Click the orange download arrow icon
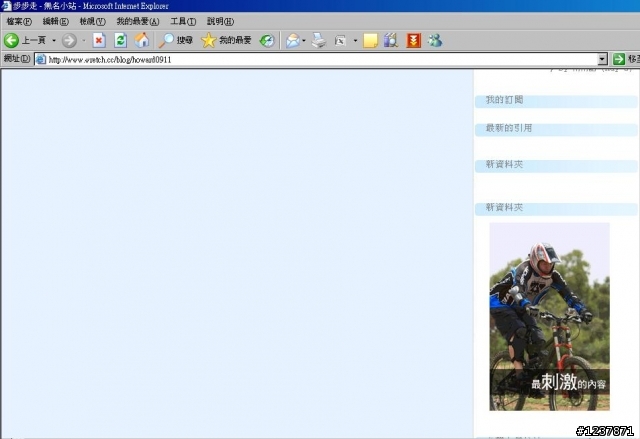 click(x=413, y=40)
